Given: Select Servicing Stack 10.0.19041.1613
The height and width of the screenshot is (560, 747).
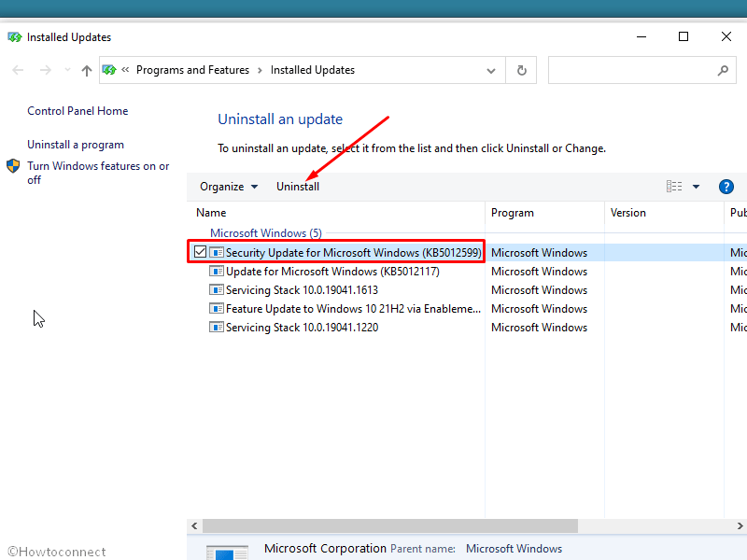Looking at the screenshot, I should [302, 290].
